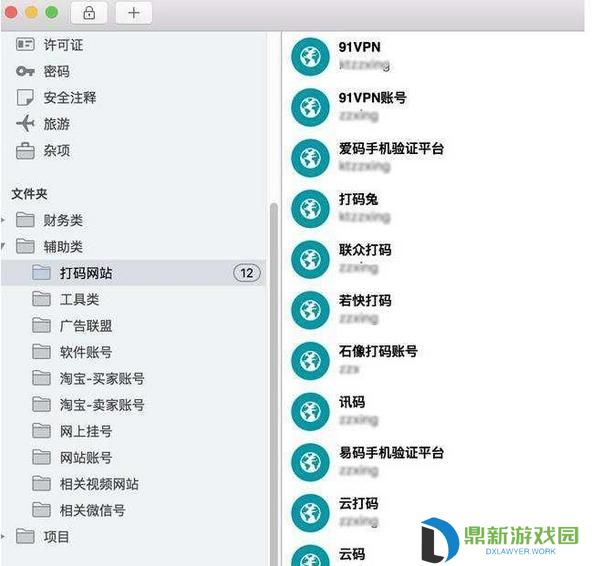
Task: Click the globe icon for 联众打码
Action: pos(310,259)
